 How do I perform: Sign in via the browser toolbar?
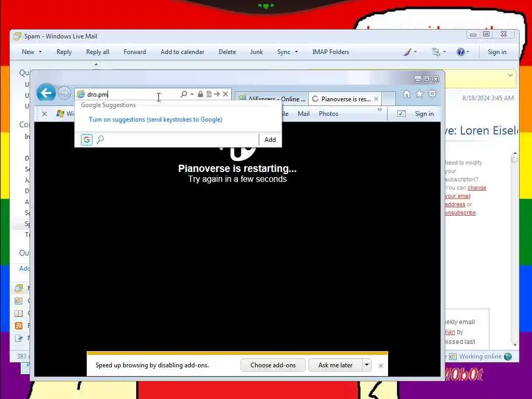click(x=424, y=114)
